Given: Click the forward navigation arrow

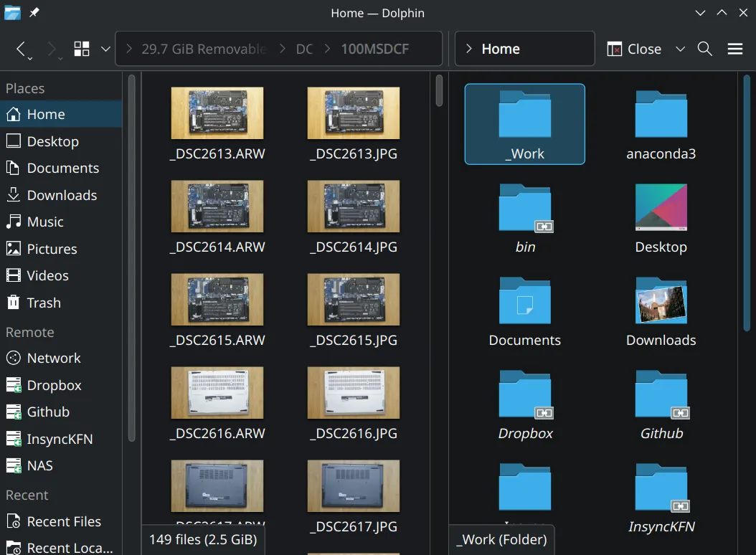Looking at the screenshot, I should coord(52,49).
